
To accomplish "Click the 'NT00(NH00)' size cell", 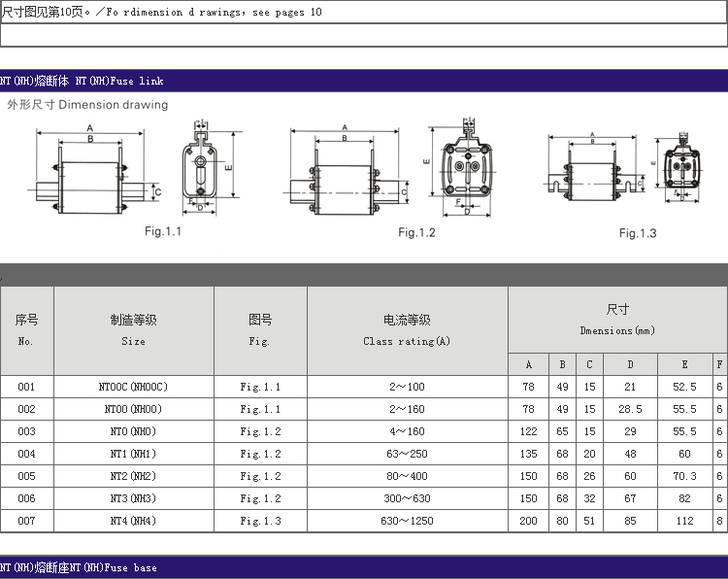I will (x=133, y=409).
